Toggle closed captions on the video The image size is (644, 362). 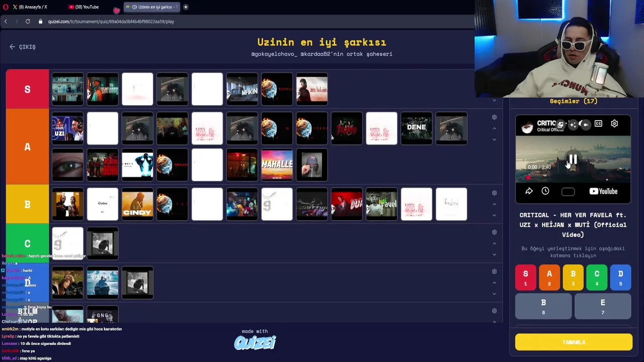point(598,124)
